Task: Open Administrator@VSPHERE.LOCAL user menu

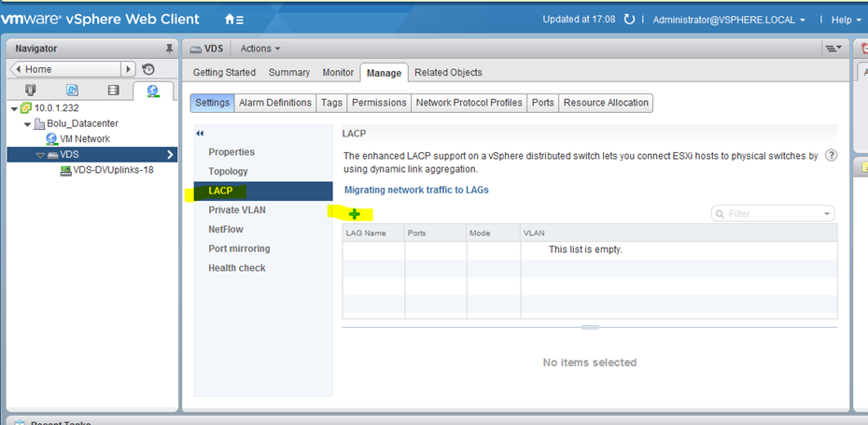Action: pos(729,20)
